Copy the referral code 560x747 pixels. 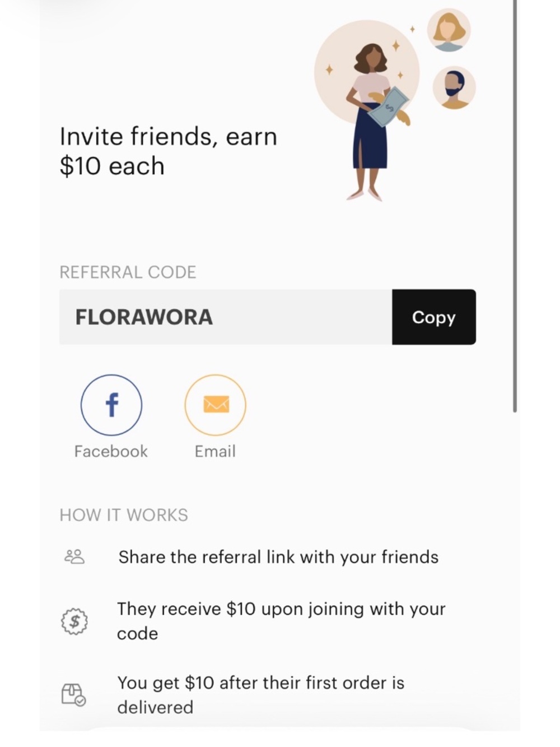click(434, 317)
